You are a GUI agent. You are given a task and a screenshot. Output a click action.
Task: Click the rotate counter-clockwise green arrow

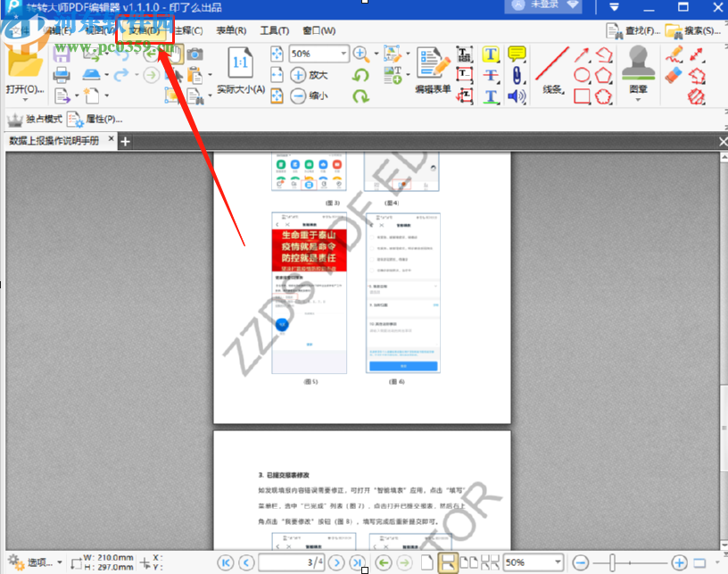[360, 75]
